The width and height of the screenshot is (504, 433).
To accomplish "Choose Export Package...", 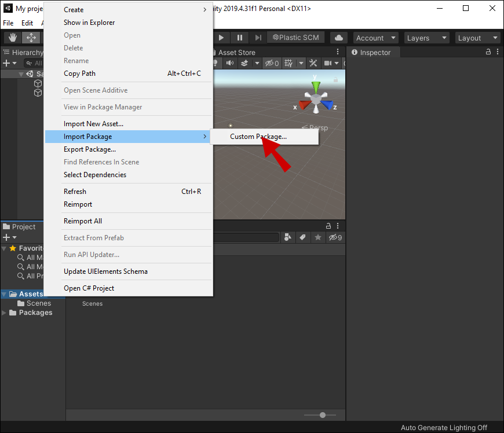I will pos(129,149).
